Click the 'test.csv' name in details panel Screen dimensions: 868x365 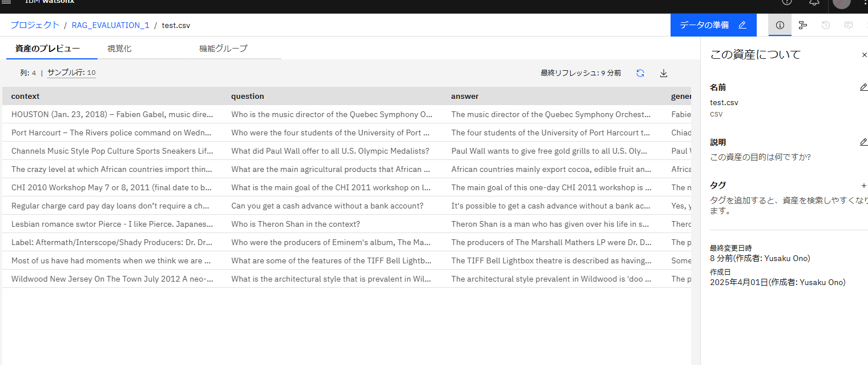point(724,103)
